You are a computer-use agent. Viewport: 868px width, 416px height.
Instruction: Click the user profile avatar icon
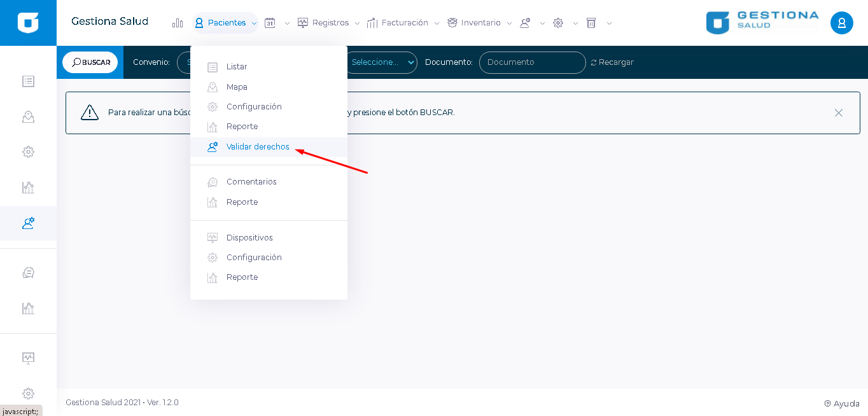[x=841, y=23]
